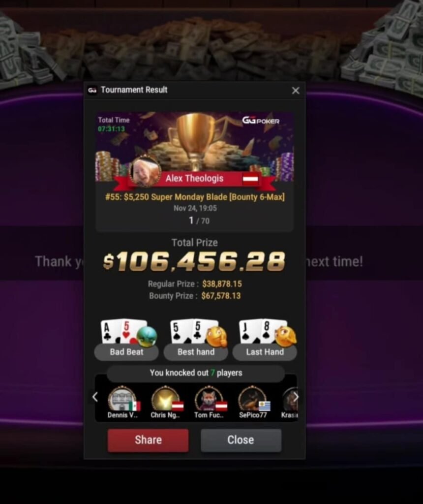Select Chris Ng.. player avatar

pos(165,399)
